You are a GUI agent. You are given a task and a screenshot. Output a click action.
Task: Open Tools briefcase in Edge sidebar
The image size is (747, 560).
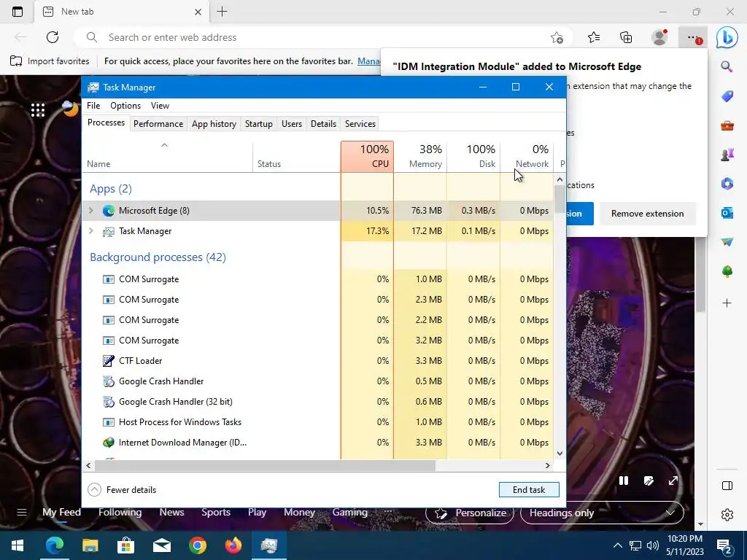tap(727, 125)
